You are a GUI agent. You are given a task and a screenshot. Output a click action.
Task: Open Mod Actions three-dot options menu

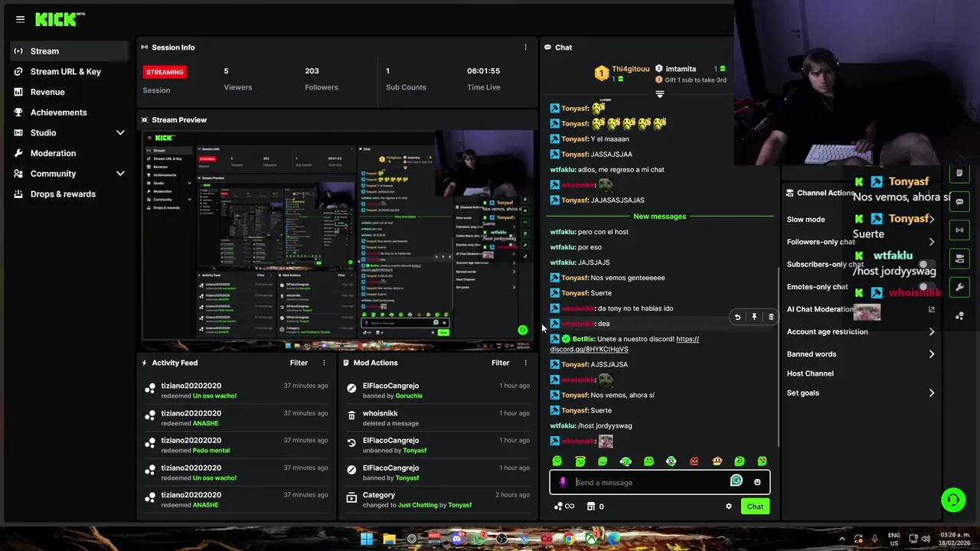click(525, 363)
